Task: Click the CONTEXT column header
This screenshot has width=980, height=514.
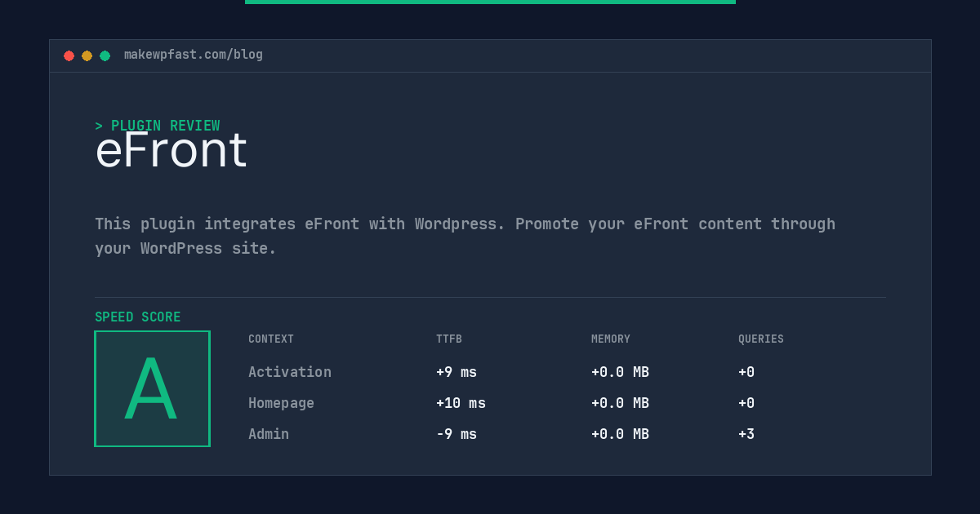Action: [271, 339]
